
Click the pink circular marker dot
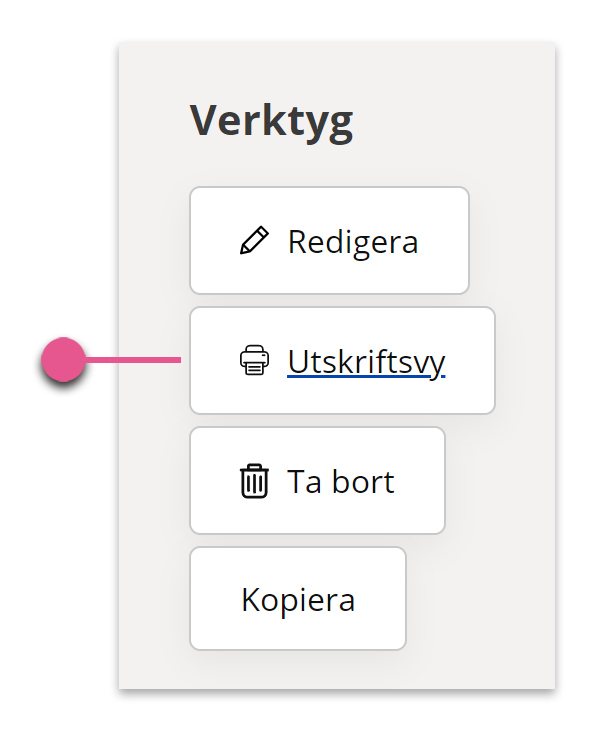coord(63,359)
